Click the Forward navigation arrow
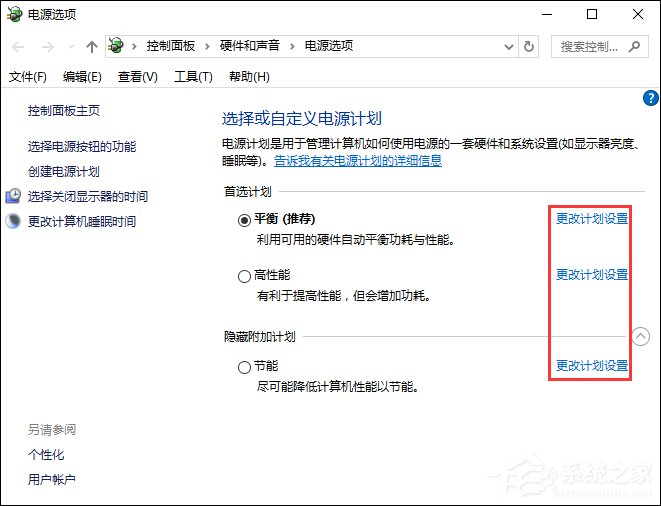Viewport: 661px width, 506px height. pyautogui.click(x=47, y=46)
